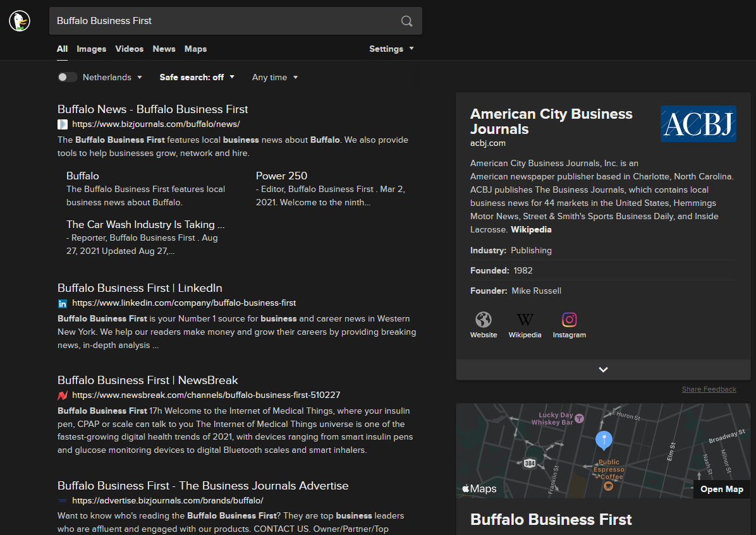The image size is (756, 535).
Task: Switch to the All results tab
Action: 62,49
